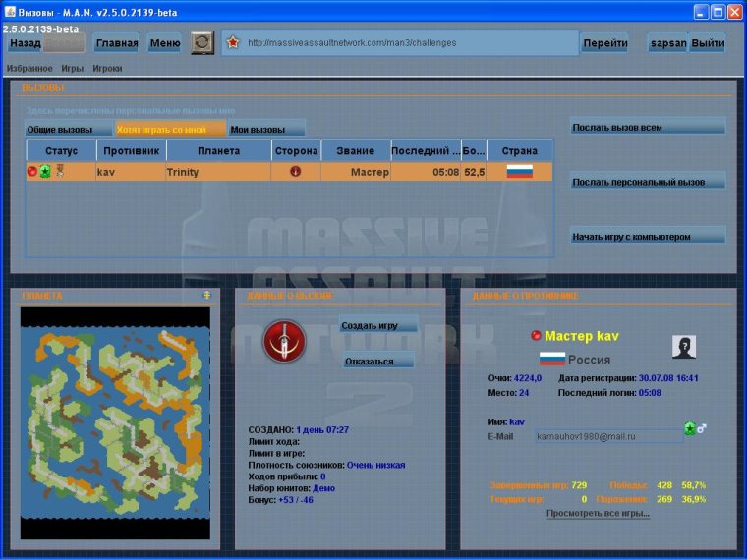The height and width of the screenshot is (560, 747).
Task: Click Послать вызов всем
Action: tap(648, 127)
